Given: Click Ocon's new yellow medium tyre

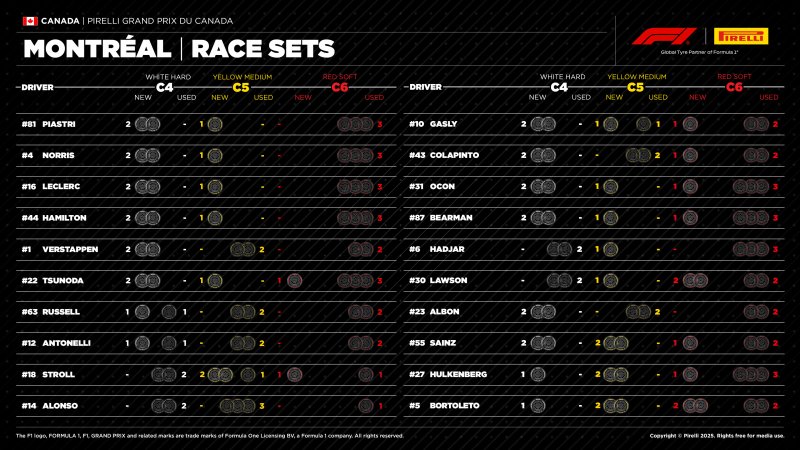Looking at the screenshot, I should pyautogui.click(x=612, y=187).
